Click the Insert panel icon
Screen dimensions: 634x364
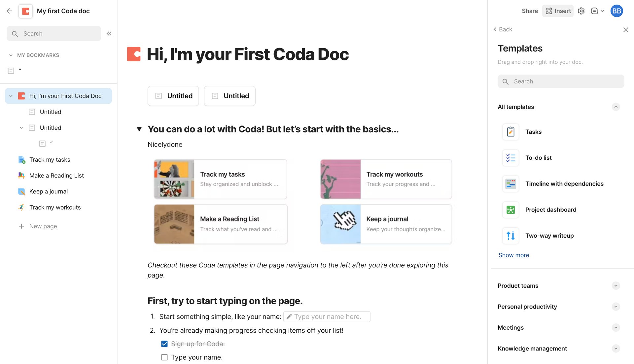point(549,11)
